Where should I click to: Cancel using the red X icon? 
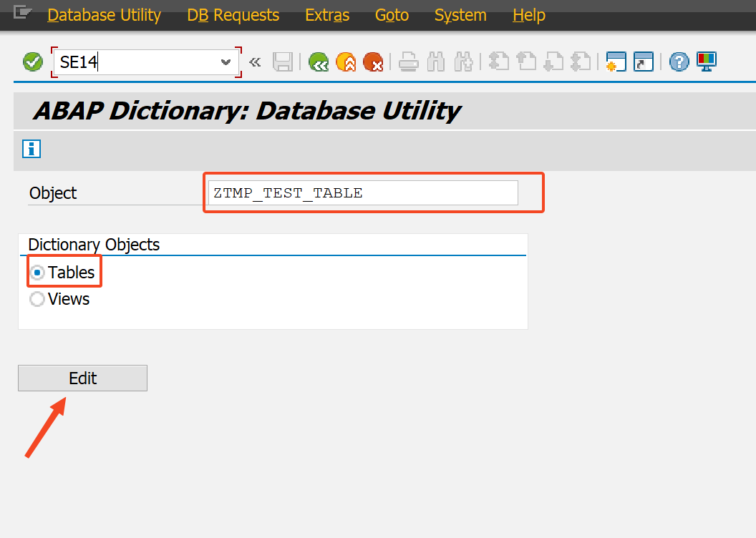pyautogui.click(x=374, y=62)
